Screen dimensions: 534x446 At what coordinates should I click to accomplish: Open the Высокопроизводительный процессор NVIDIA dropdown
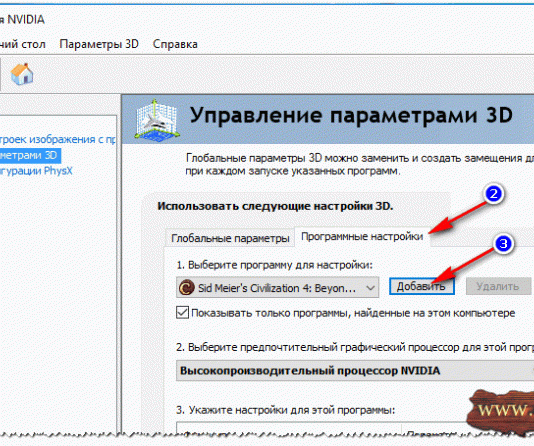tap(355, 370)
